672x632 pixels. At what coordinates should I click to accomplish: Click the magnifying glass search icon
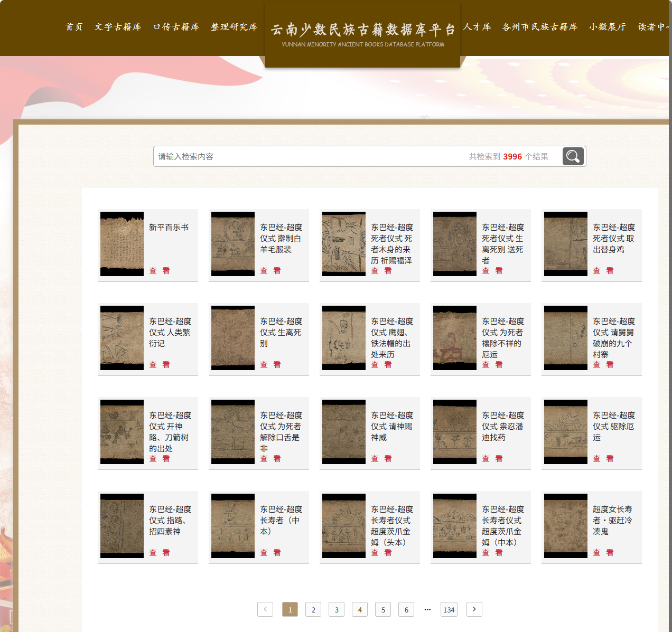click(573, 156)
